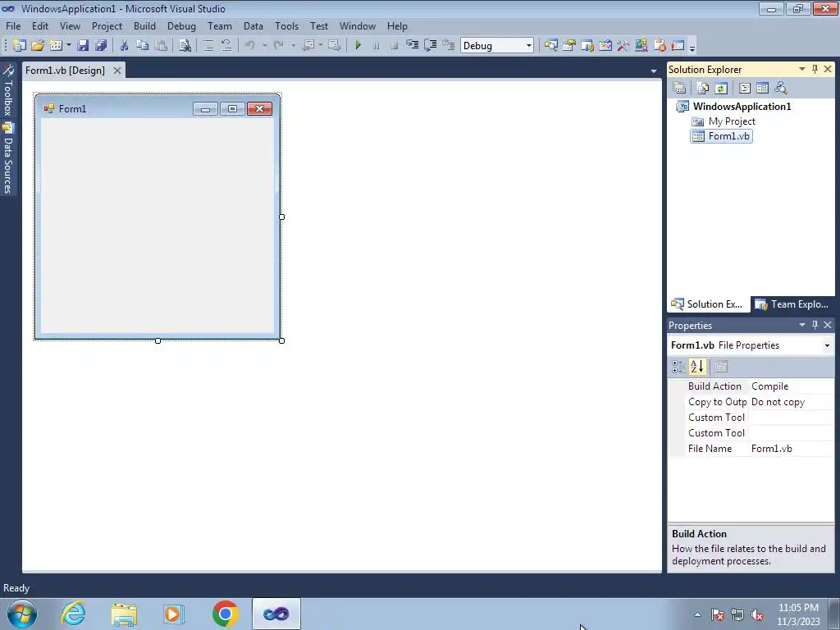
Task: Click the Undo arrow icon
Action: coord(250,46)
